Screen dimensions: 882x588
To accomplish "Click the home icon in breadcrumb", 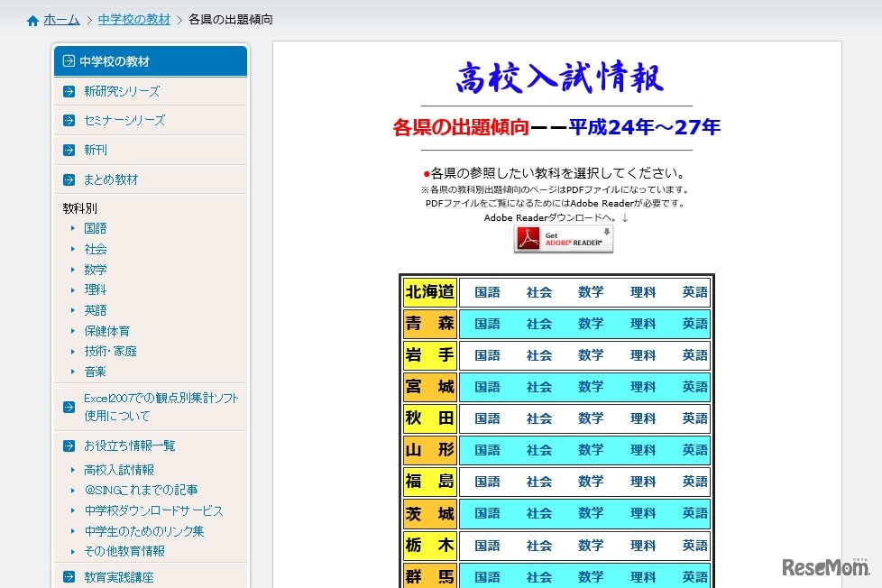I will pos(32,21).
